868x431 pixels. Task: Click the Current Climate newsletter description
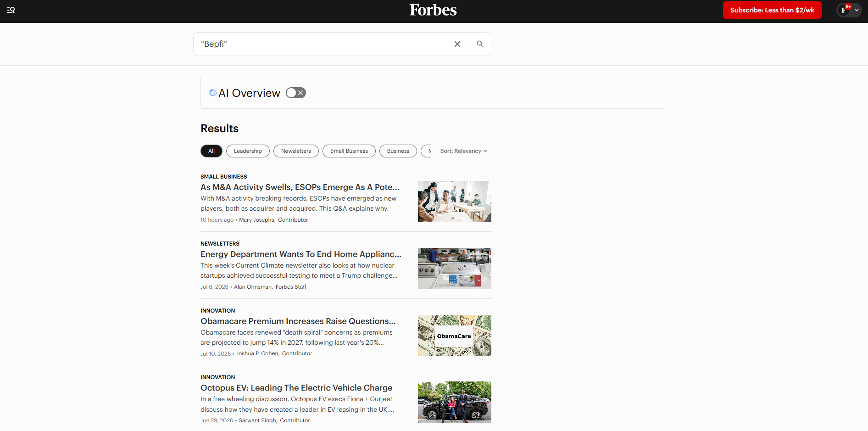click(299, 270)
